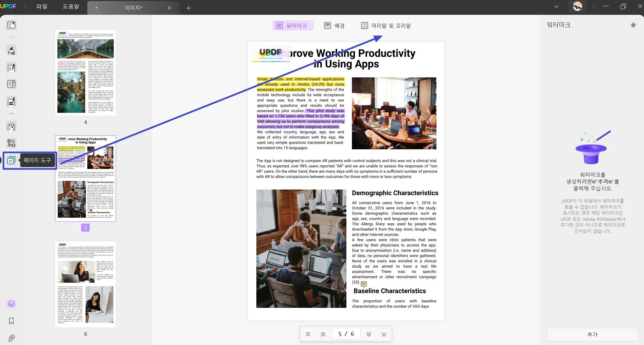Go to last page arrow
This screenshot has height=345, width=644.
click(x=384, y=334)
